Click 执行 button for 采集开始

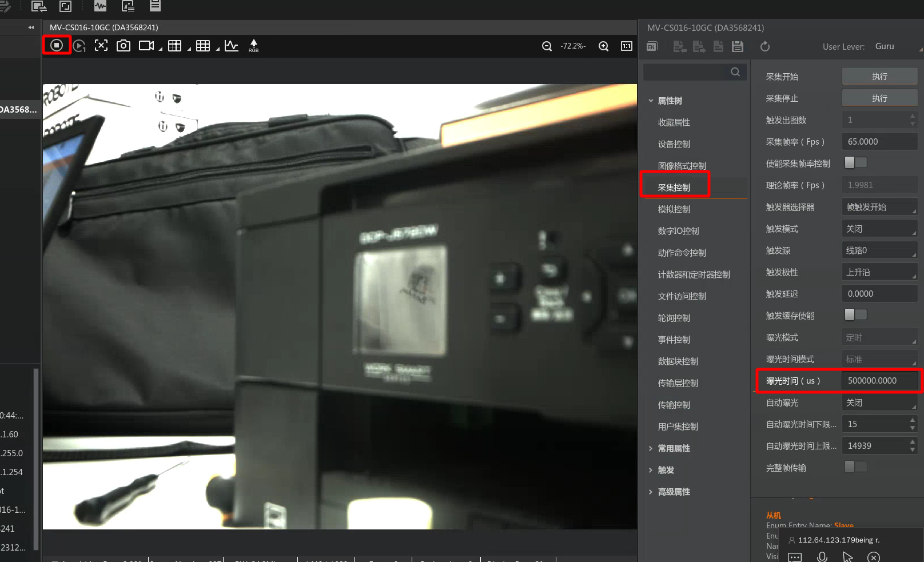880,76
